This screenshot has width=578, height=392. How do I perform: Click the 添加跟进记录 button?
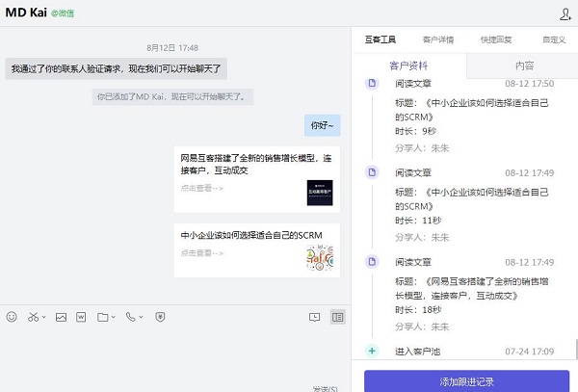pyautogui.click(x=465, y=380)
